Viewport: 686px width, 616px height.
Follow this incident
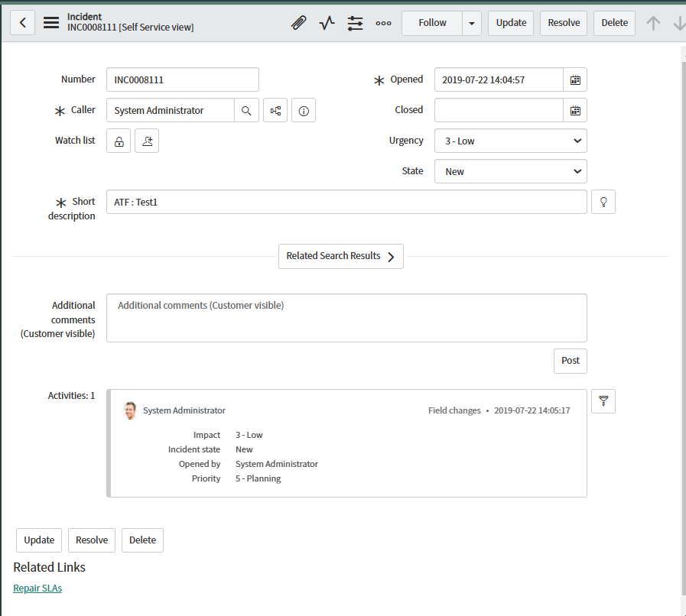(x=431, y=23)
